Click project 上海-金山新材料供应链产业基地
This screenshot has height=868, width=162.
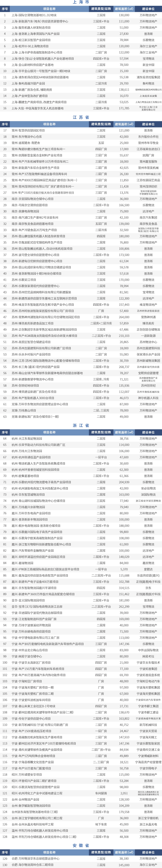tap(32, 65)
